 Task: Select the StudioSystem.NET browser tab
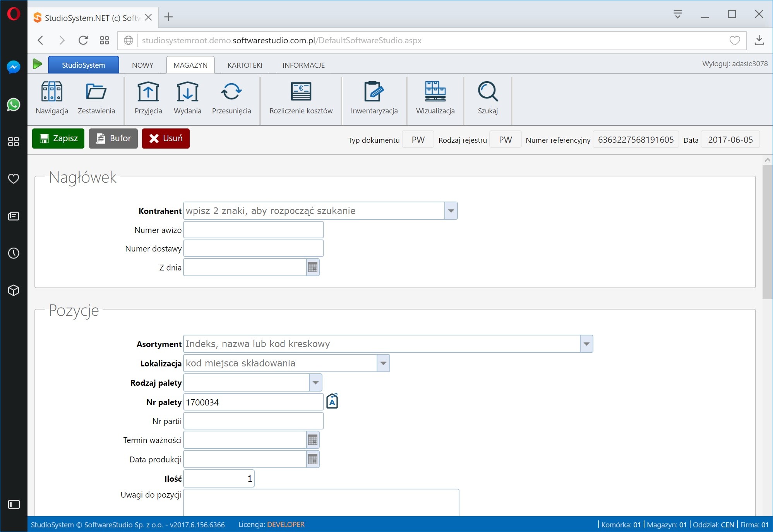pos(92,18)
